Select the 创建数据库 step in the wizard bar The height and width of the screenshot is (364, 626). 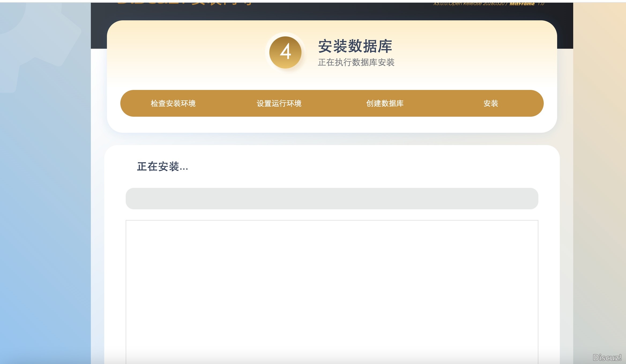(x=385, y=103)
